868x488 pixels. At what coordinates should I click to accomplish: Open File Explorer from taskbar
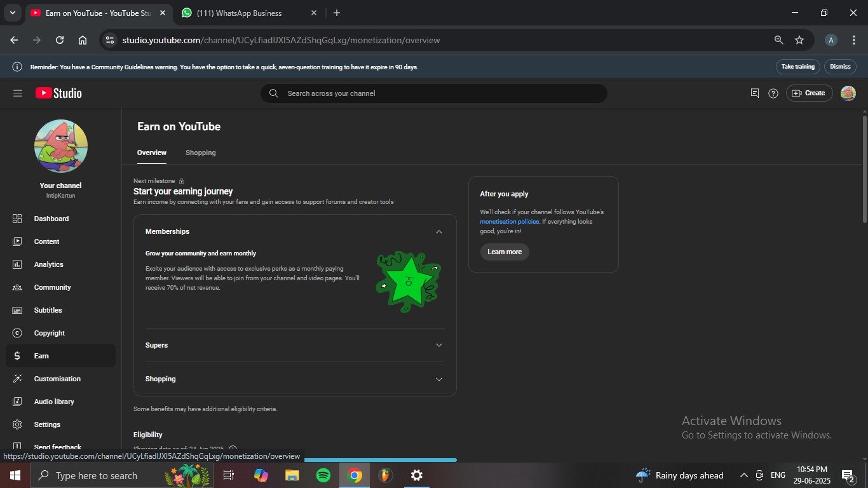tap(292, 475)
